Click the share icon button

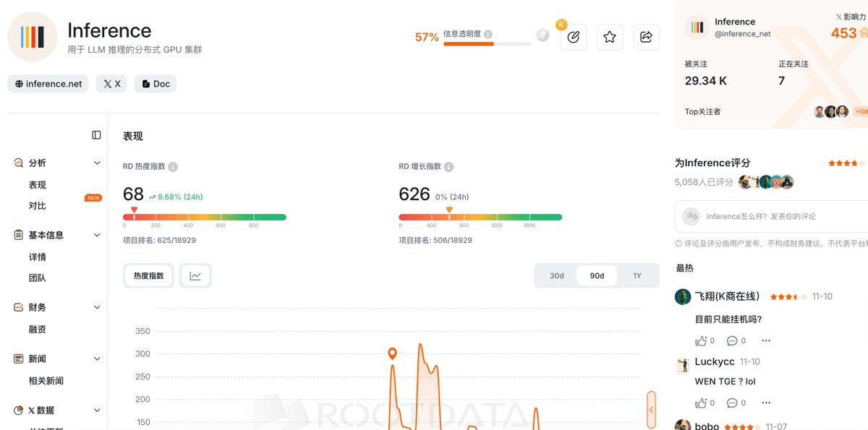pyautogui.click(x=647, y=37)
